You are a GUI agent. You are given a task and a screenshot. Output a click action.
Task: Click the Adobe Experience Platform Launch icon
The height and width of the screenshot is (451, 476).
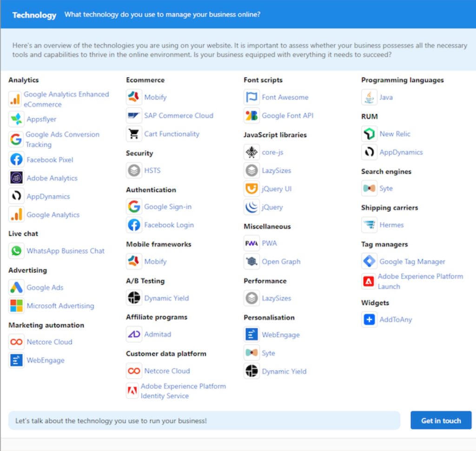tap(369, 281)
